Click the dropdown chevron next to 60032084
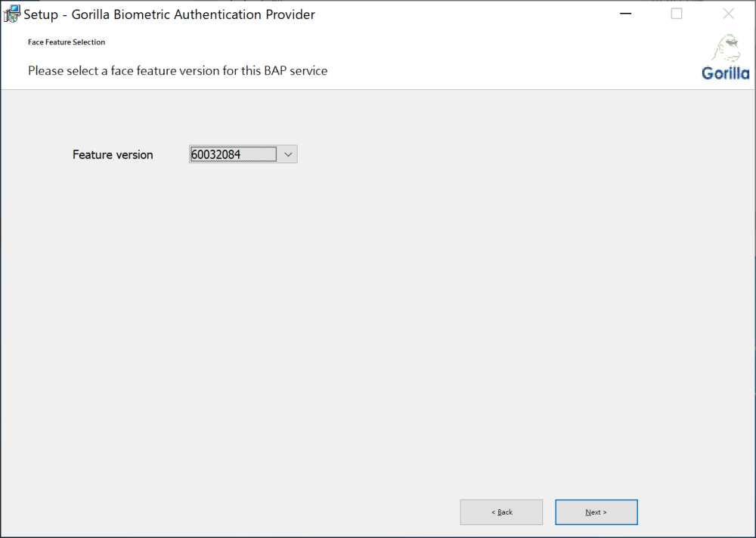756x538 pixels. coord(287,153)
